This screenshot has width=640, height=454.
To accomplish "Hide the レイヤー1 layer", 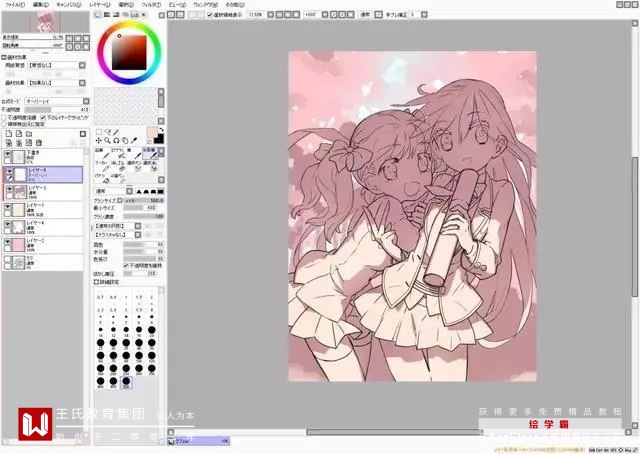I will tap(7, 207).
